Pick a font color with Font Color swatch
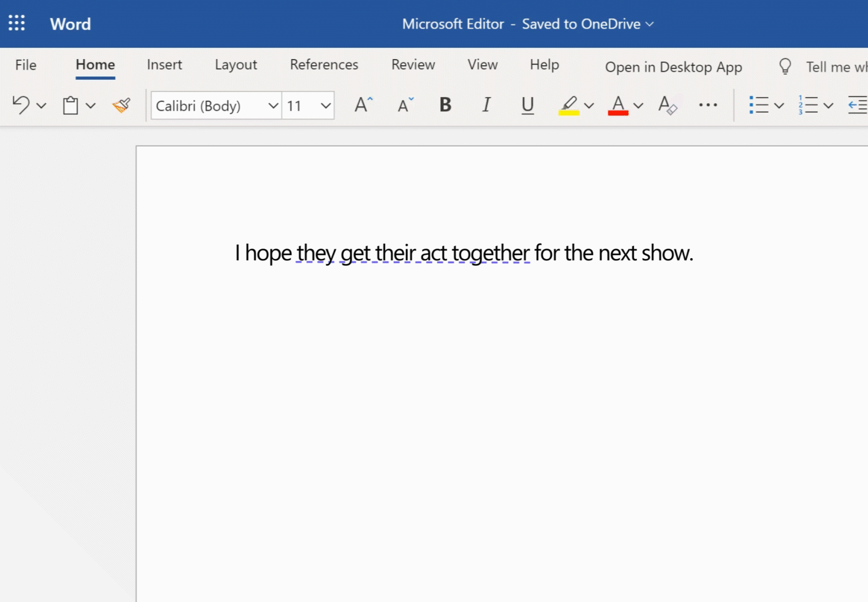Image resolution: width=868 pixels, height=602 pixels. point(618,105)
